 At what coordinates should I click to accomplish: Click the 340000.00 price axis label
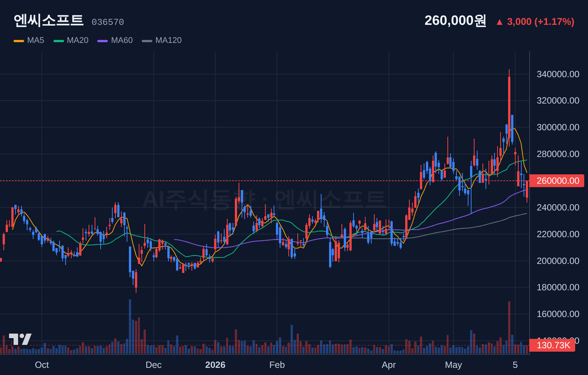[x=558, y=74]
